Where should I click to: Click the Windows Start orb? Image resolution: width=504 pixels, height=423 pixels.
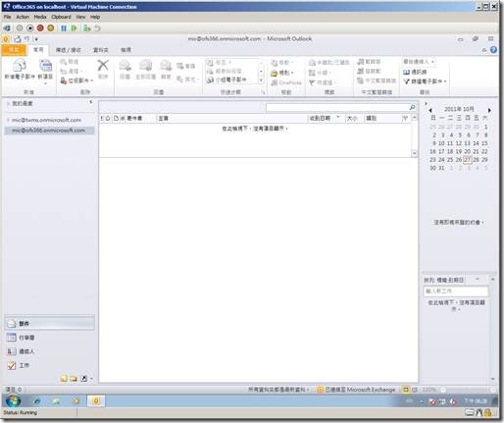(14, 400)
